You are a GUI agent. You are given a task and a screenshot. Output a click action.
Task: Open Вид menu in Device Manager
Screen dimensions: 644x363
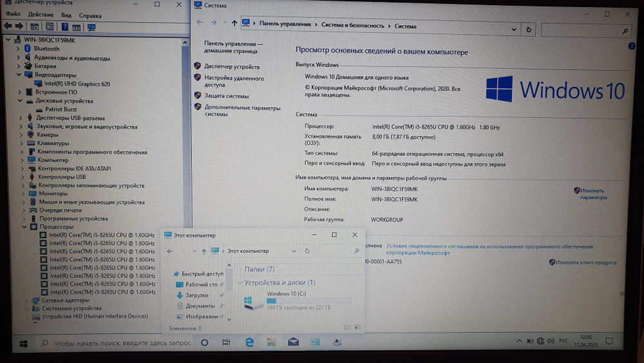click(x=66, y=15)
